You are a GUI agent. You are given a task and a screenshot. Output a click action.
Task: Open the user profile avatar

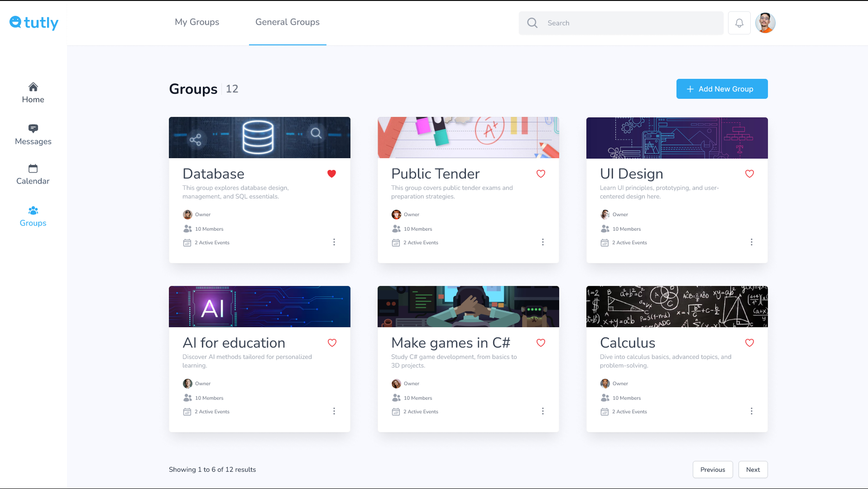coord(765,23)
